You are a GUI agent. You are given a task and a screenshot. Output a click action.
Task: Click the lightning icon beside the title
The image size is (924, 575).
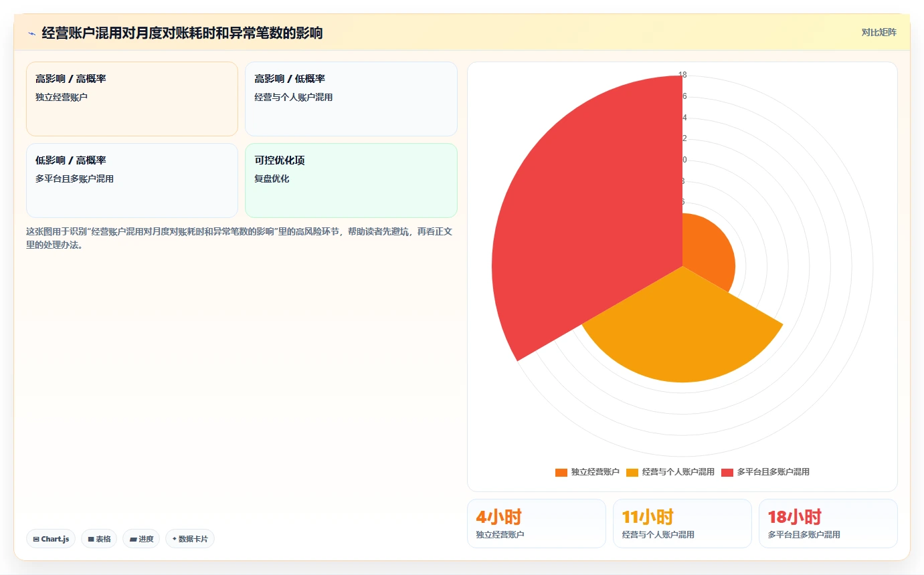[x=32, y=33]
